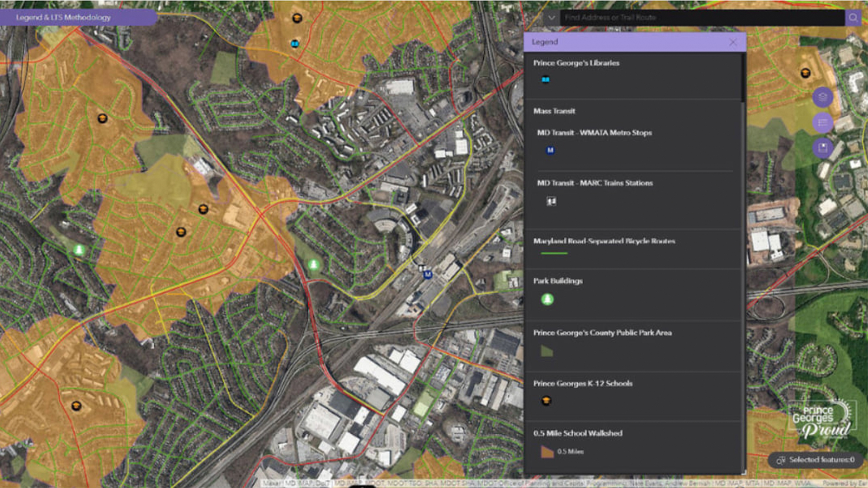This screenshot has height=488, width=868.
Task: Toggle the Legend list round button
Action: [x=822, y=122]
